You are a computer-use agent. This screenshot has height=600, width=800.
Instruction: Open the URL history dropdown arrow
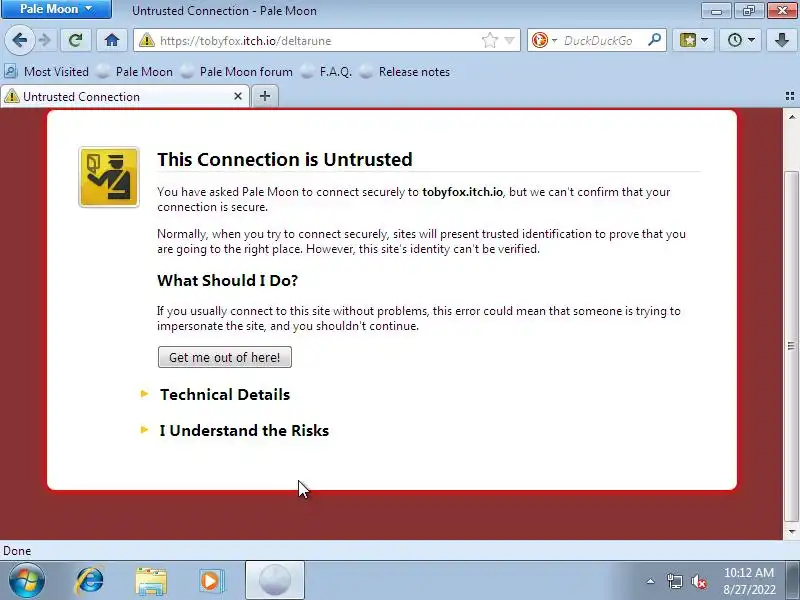tap(509, 40)
